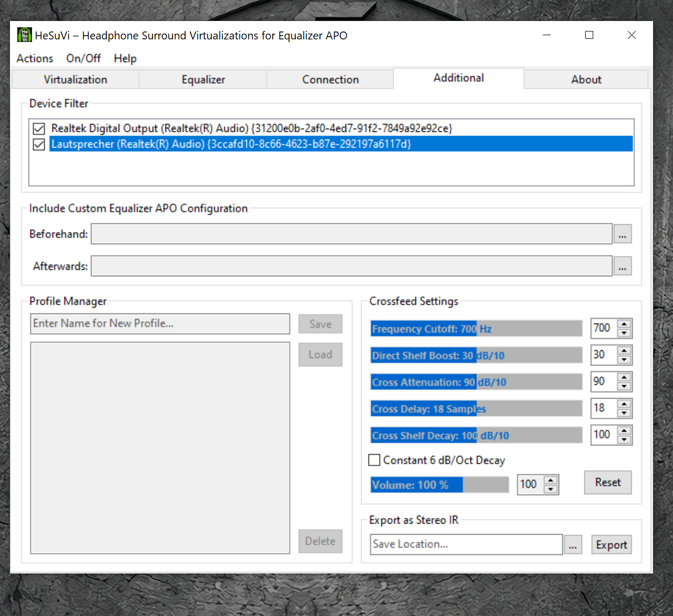Decrease Cross Attenuation with down arrow
Viewport: 673px width, 616px height.
coord(624,386)
